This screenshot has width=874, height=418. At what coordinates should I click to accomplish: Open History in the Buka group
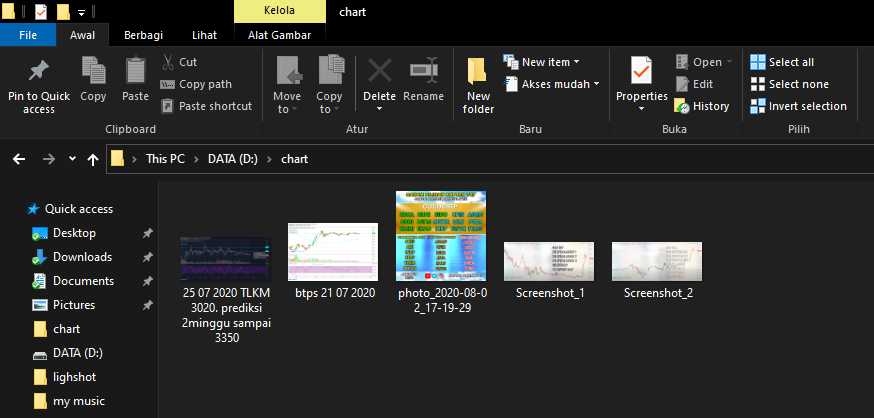tap(702, 106)
